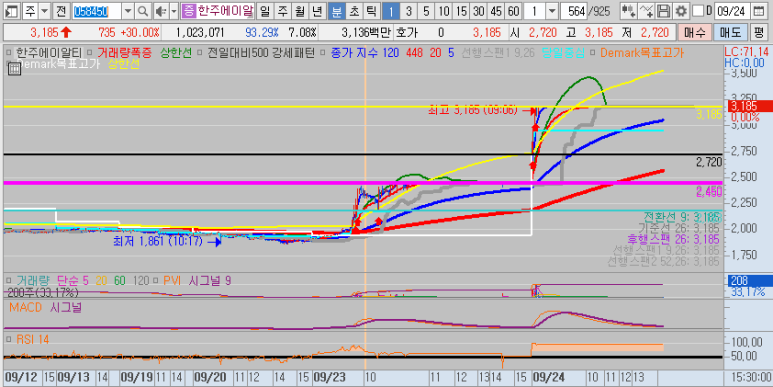Screen dimensions: 773x387
Task: Open the candlestick add-chart tool icon
Action: [628, 11]
